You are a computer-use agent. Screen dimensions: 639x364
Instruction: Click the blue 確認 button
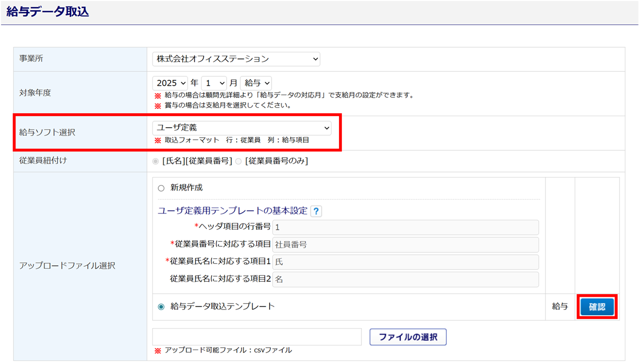597,307
